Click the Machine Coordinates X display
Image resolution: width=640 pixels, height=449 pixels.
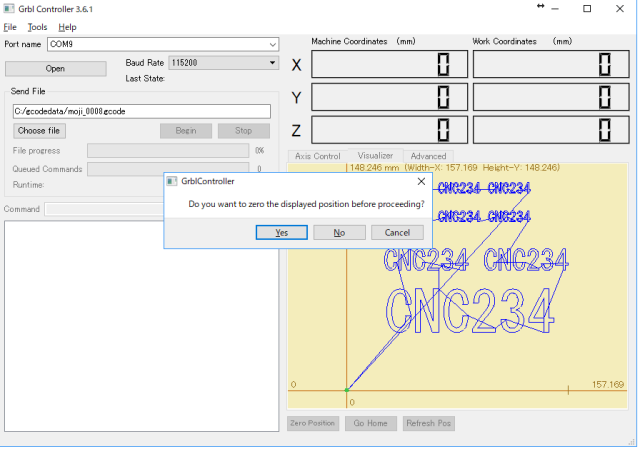(389, 64)
